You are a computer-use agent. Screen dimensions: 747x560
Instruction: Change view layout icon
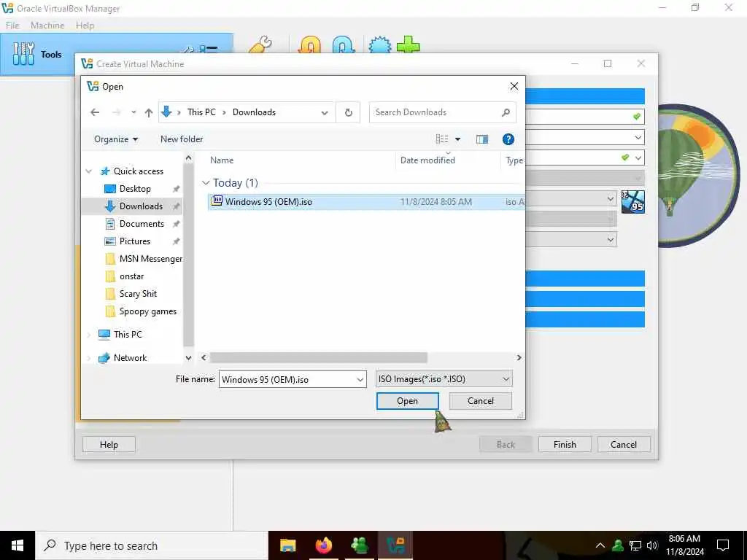click(x=442, y=139)
